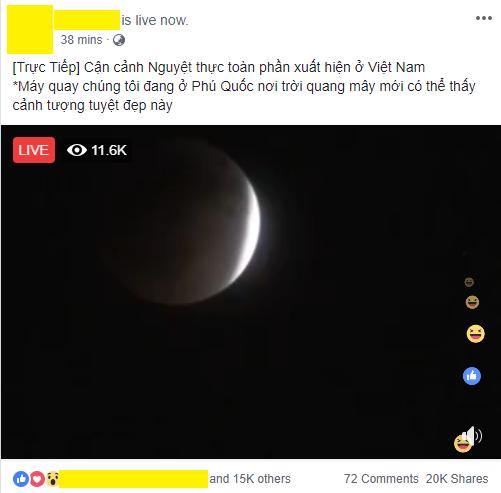This screenshot has height=493, width=501.
Task: Open the 72 Comments link
Action: coord(381,479)
